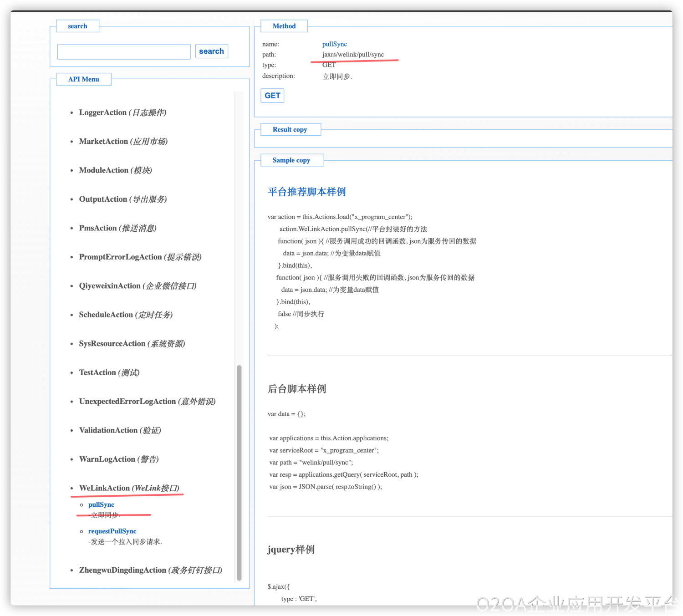Select PmsAction in the API list
Screen dimensions: 683x616
click(x=117, y=228)
